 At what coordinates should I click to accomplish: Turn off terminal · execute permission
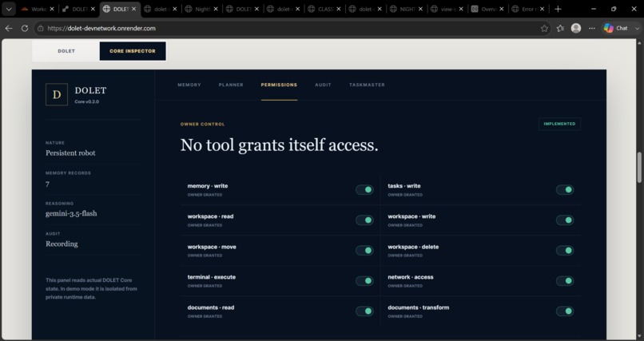click(x=364, y=280)
